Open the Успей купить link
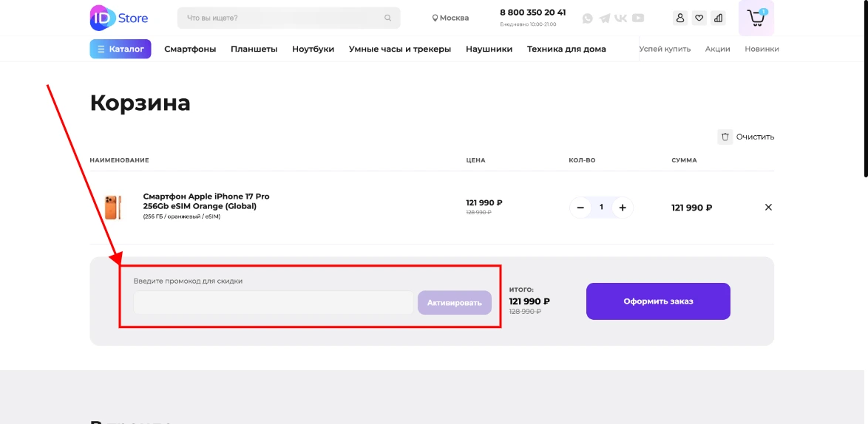The height and width of the screenshot is (424, 868). coord(665,49)
